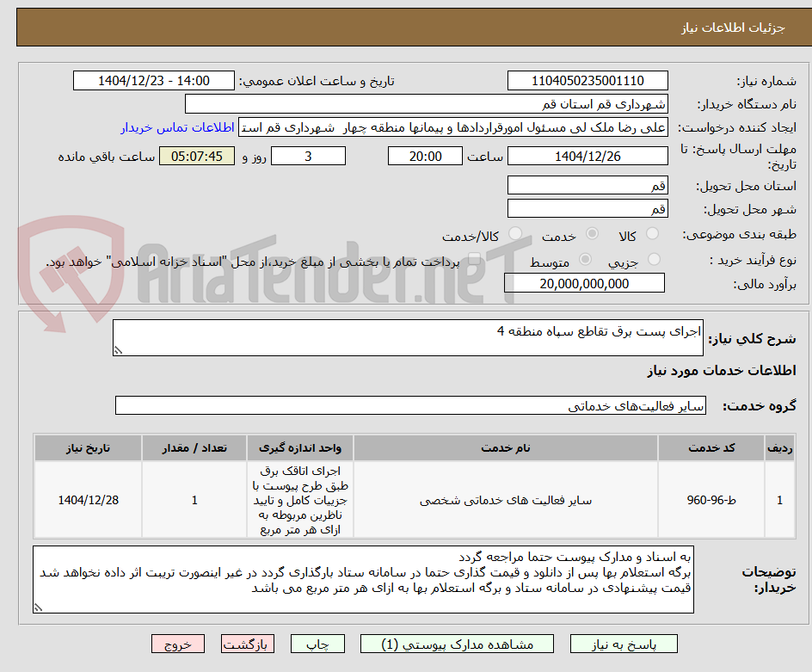Click the service group field 'سایر فعالیت‌های خدماتی'
Screen dimensions: 812x672
410,405
